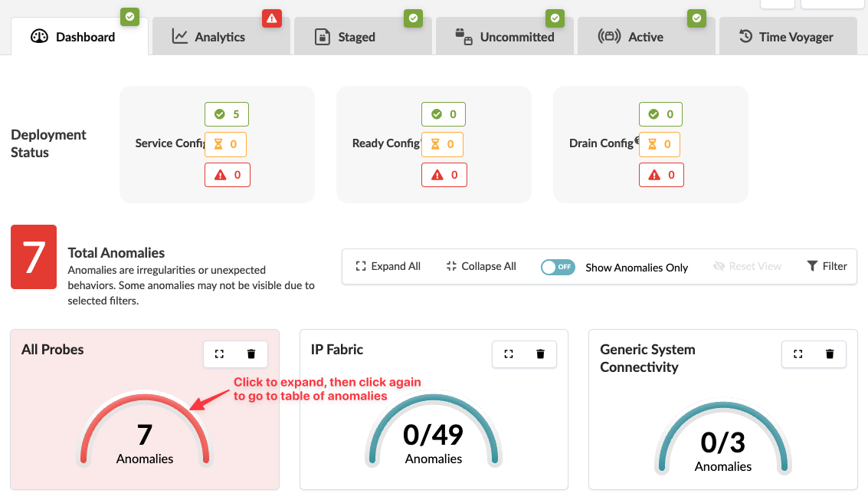Click the red warning badge on Analytics tab
Image resolution: width=868 pixels, height=500 pixels.
tap(272, 18)
